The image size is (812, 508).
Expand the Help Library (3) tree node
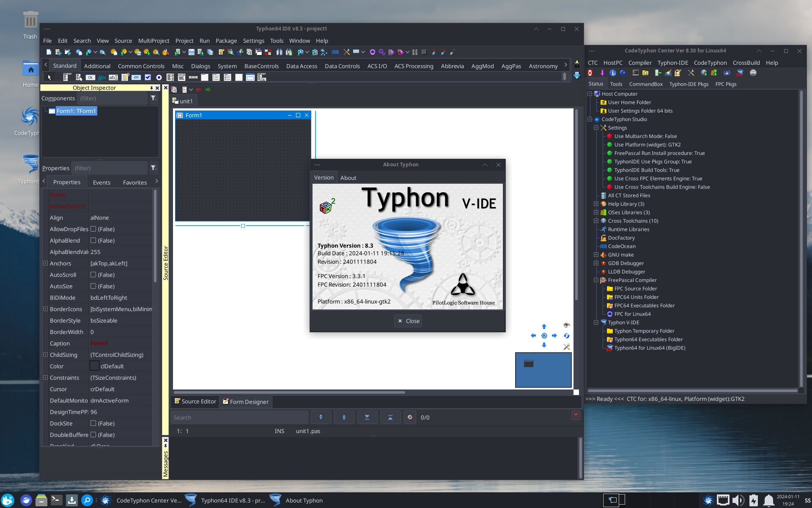tap(596, 204)
